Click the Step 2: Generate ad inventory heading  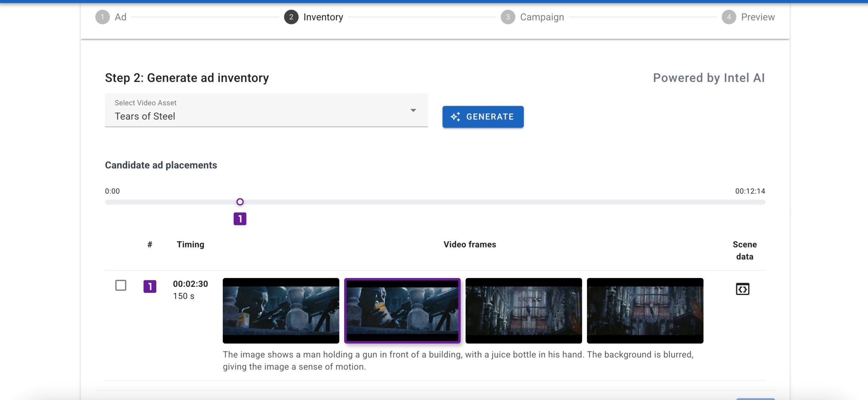(187, 78)
